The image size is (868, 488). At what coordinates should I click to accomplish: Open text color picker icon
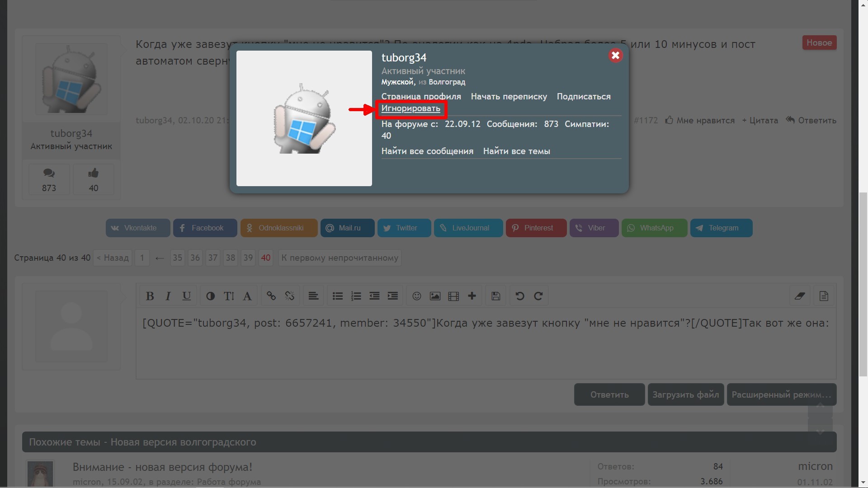[210, 296]
